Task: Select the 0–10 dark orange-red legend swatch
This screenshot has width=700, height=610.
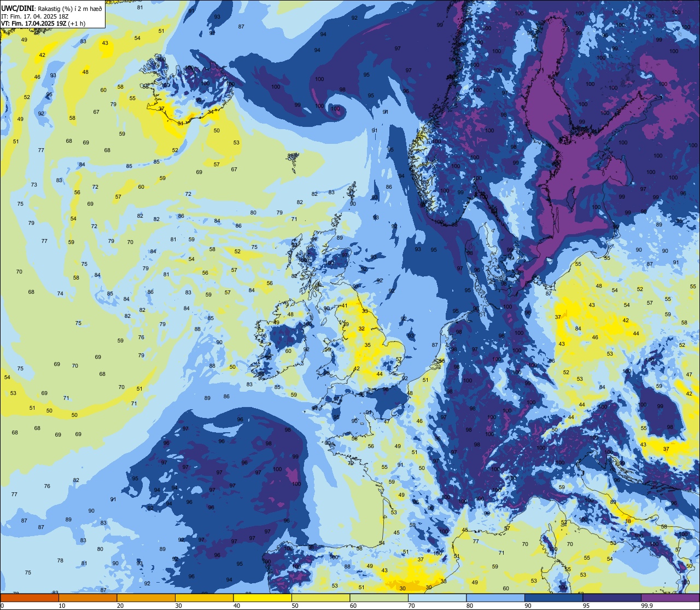Action: pos(30,598)
